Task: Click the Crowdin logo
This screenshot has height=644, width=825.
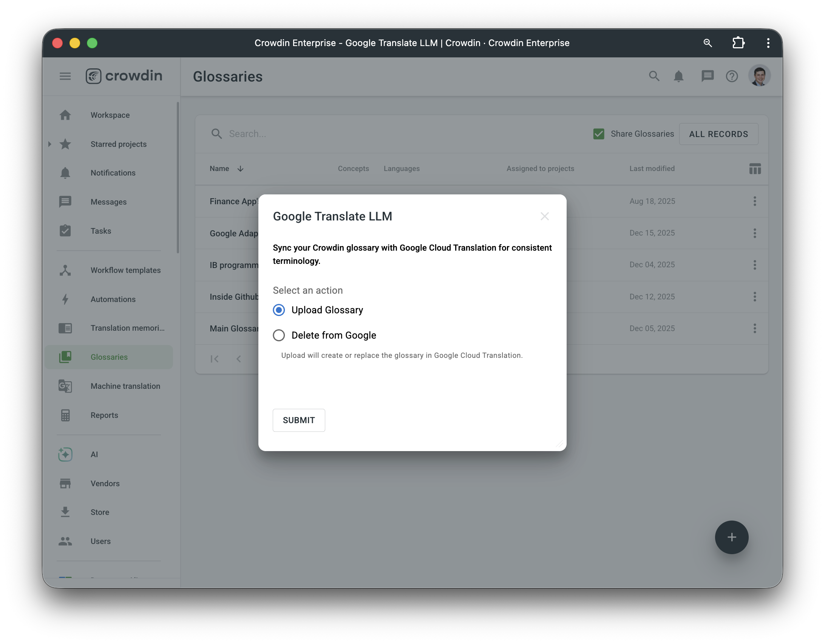Action: point(124,76)
